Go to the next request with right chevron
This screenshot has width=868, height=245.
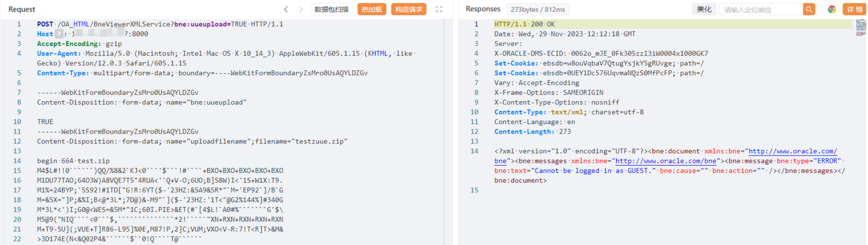tap(301, 9)
